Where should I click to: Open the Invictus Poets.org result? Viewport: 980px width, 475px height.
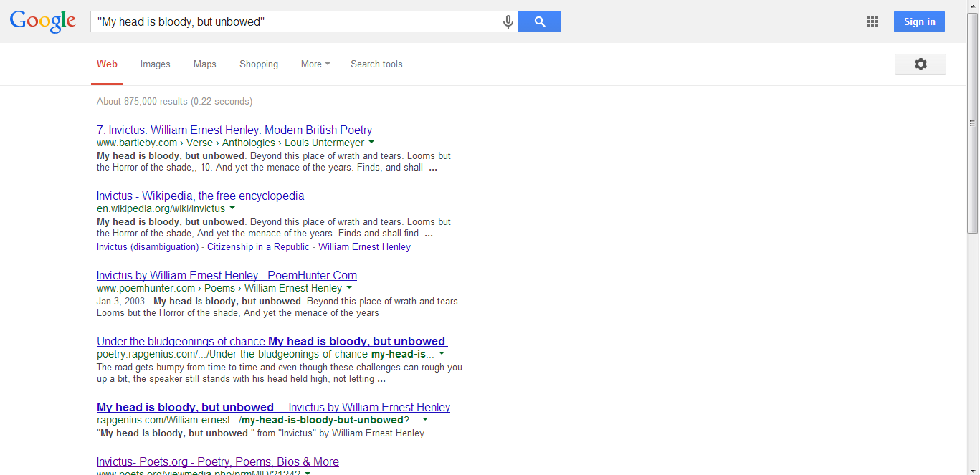[x=218, y=461]
